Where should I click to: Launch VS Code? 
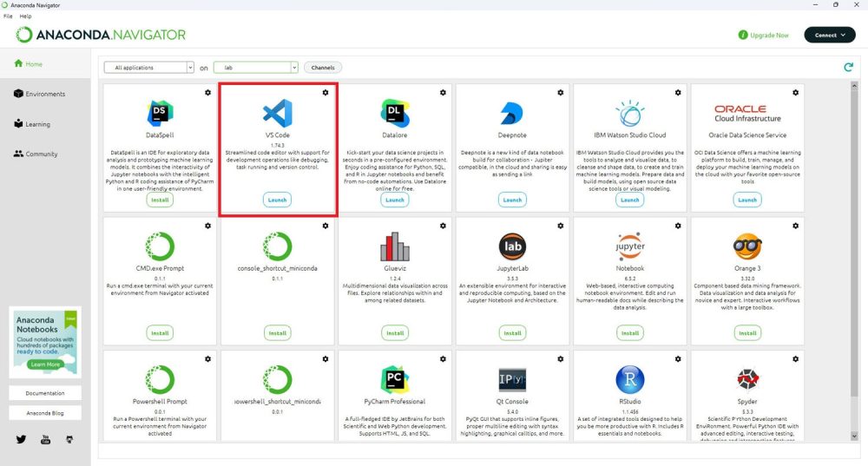[x=277, y=200]
